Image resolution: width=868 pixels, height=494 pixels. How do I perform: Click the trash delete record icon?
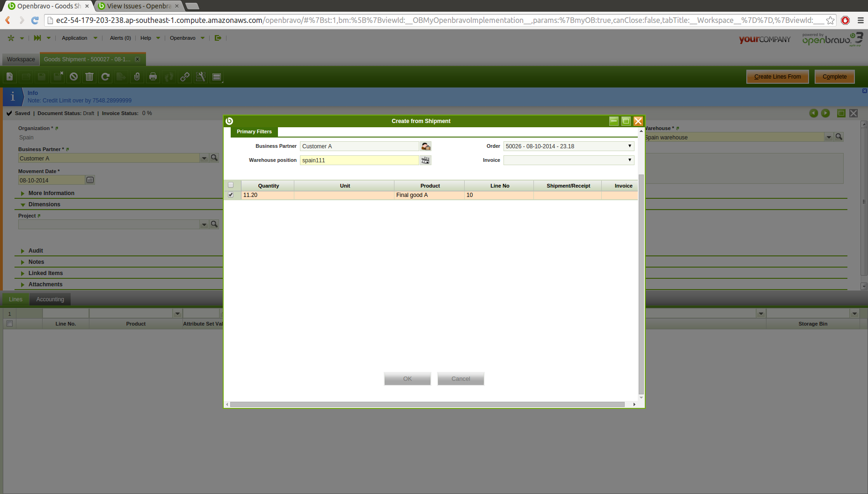[89, 77]
